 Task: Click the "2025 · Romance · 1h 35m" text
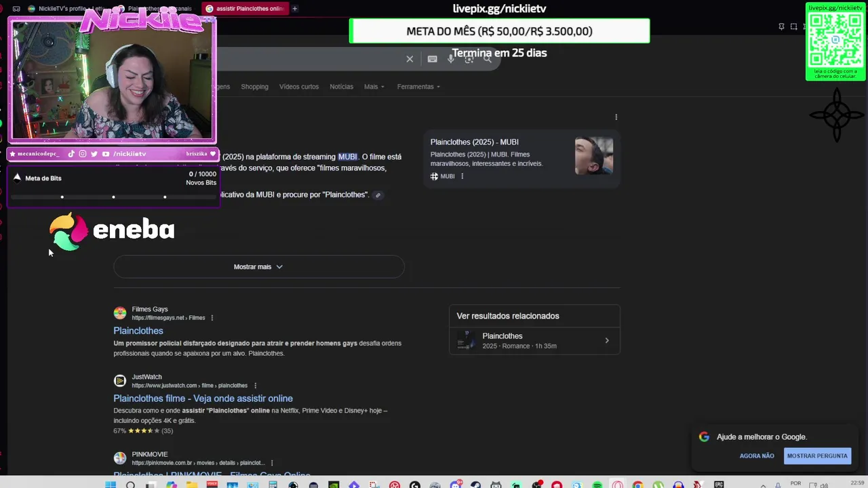tap(519, 346)
